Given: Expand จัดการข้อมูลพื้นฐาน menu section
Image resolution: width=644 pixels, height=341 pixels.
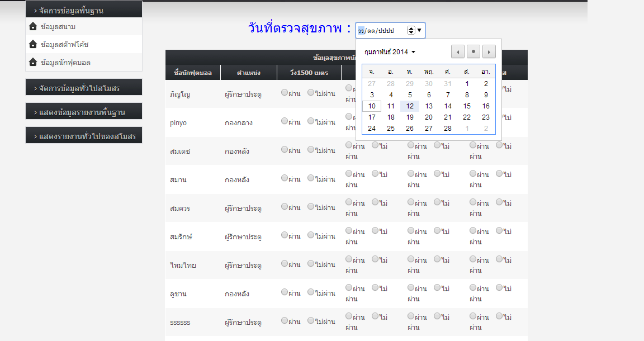Looking at the screenshot, I should click(x=84, y=10).
